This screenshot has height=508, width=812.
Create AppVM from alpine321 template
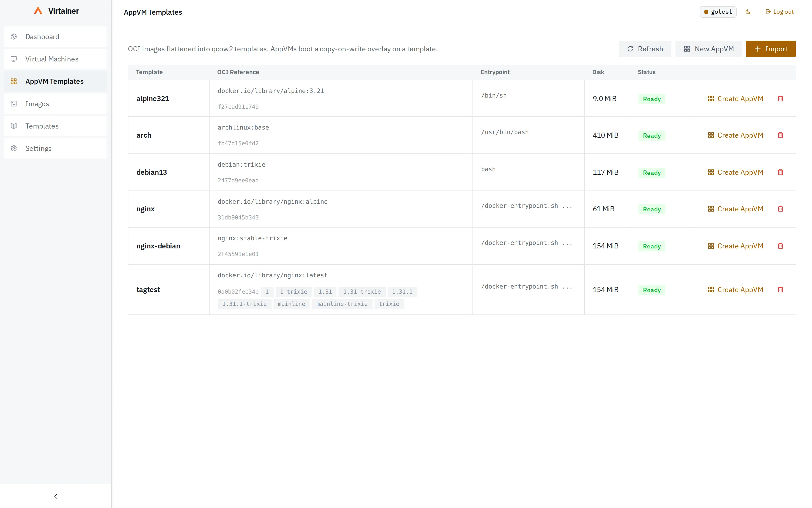(x=736, y=99)
